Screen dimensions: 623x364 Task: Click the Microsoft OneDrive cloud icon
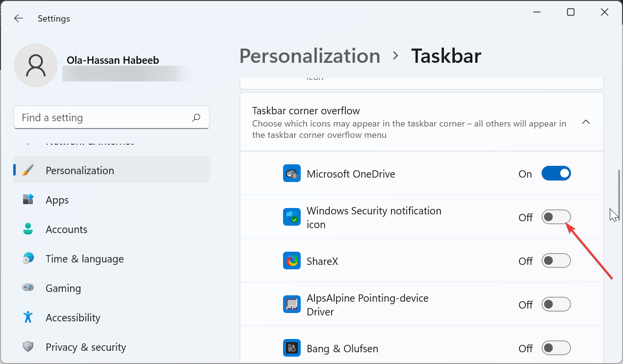(292, 174)
